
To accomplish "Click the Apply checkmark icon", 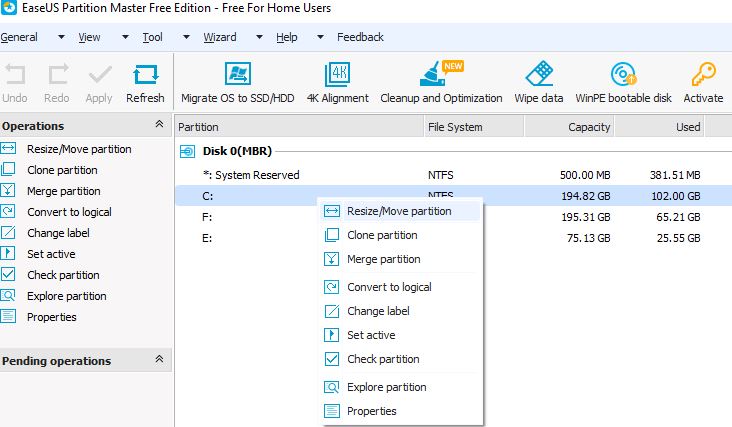I will [x=100, y=75].
